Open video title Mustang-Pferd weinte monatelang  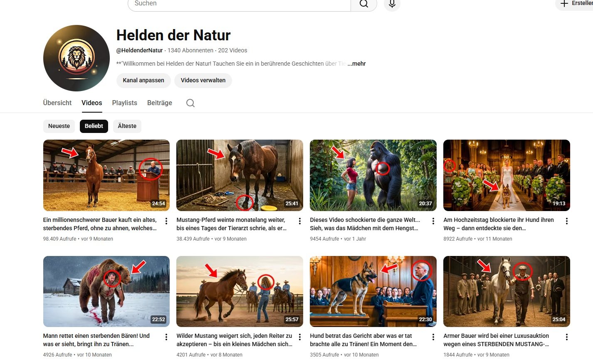232,224
